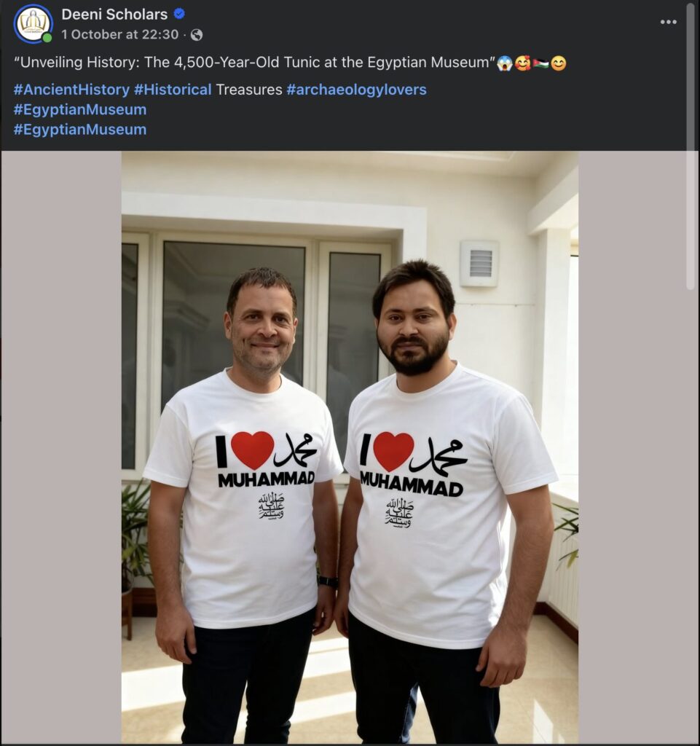This screenshot has height=746, width=700.
Task: Open the #AncientHistory hashtag
Action: pos(71,90)
